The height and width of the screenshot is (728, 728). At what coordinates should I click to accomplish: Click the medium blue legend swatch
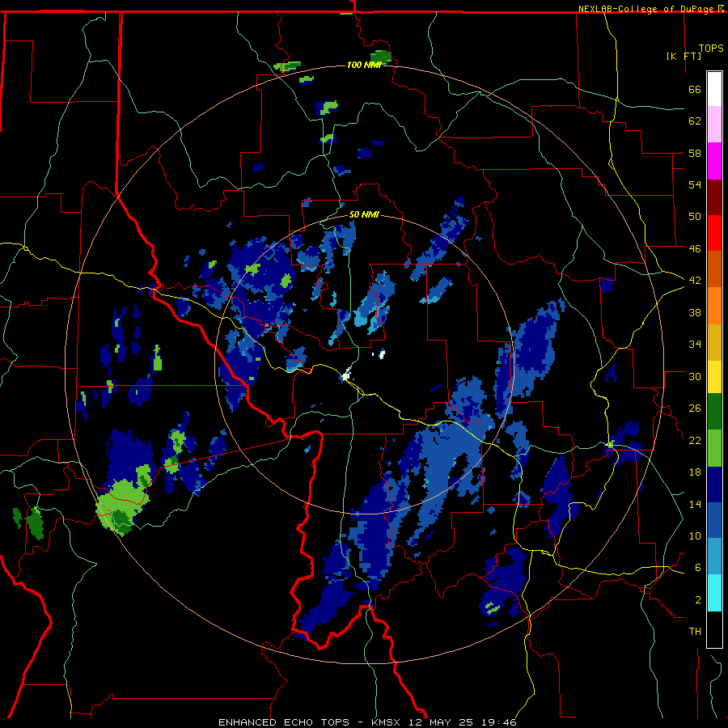pos(714,521)
